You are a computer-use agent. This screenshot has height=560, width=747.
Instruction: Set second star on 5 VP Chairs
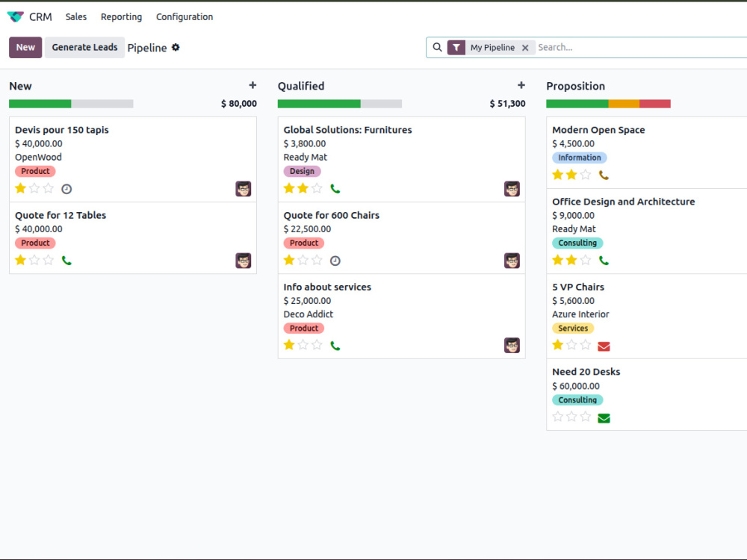click(x=571, y=345)
